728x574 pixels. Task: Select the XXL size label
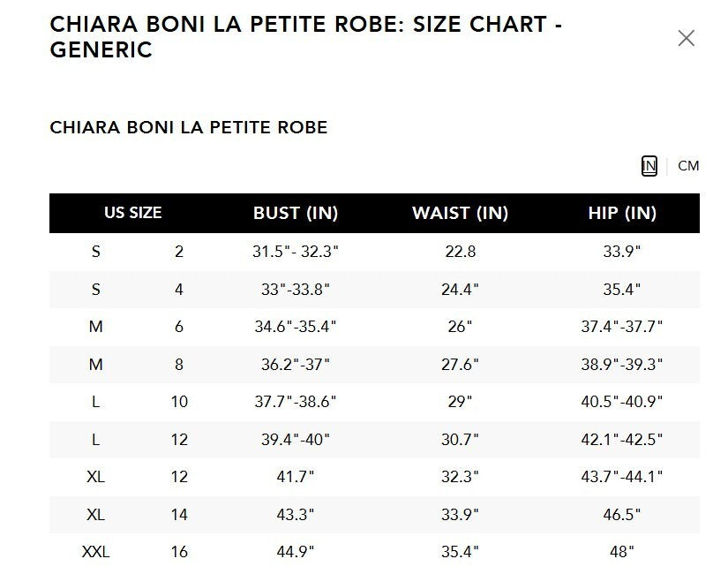coord(95,552)
